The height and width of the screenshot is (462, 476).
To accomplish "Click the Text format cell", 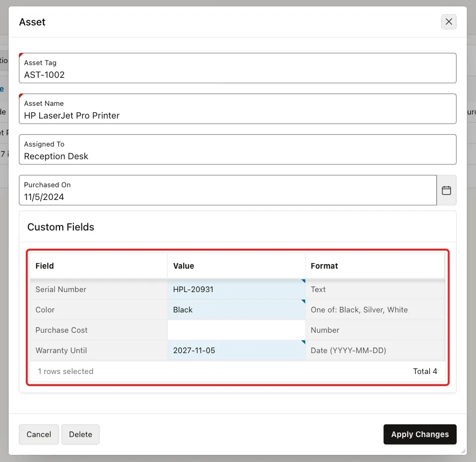I will point(375,290).
